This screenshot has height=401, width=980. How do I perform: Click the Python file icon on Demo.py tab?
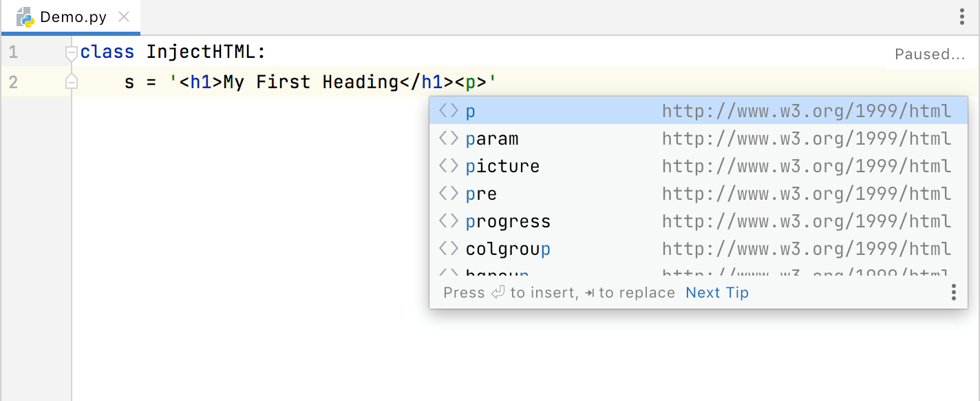[x=24, y=16]
